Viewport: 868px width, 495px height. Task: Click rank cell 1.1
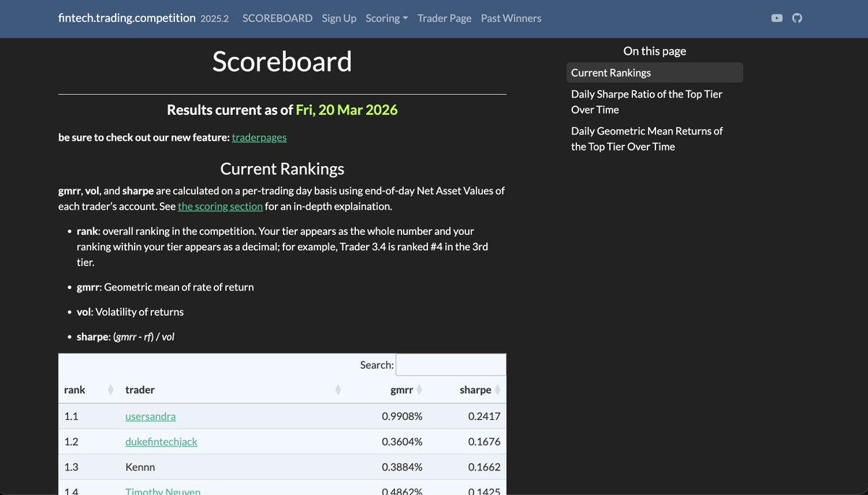point(71,416)
